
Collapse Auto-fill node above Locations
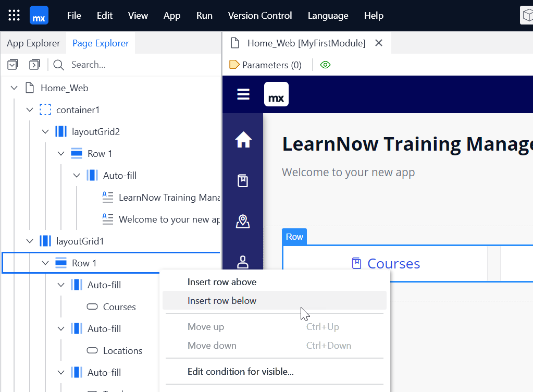[61, 329]
